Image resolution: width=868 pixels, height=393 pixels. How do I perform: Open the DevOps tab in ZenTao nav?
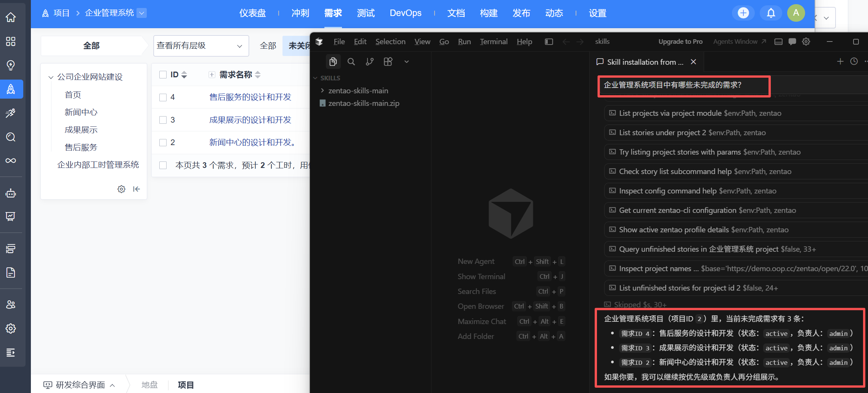click(x=406, y=13)
